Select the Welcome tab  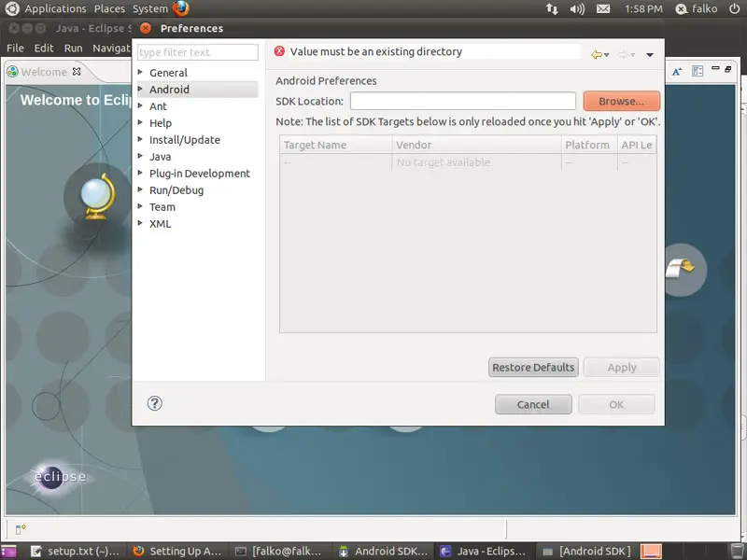(44, 72)
